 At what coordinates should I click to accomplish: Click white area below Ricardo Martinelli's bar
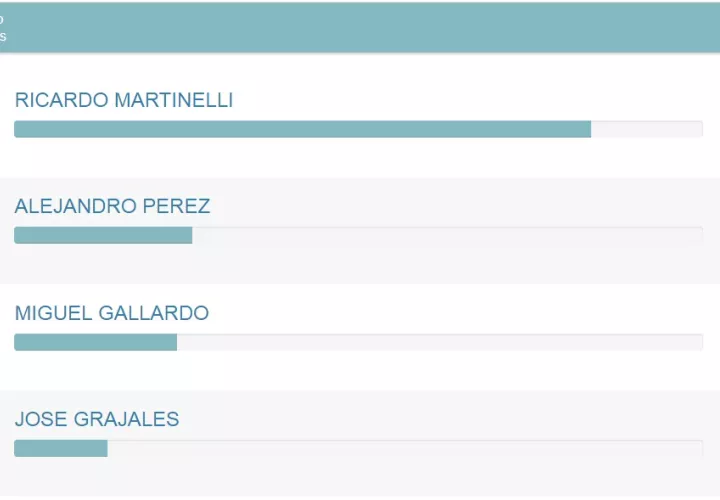360,158
